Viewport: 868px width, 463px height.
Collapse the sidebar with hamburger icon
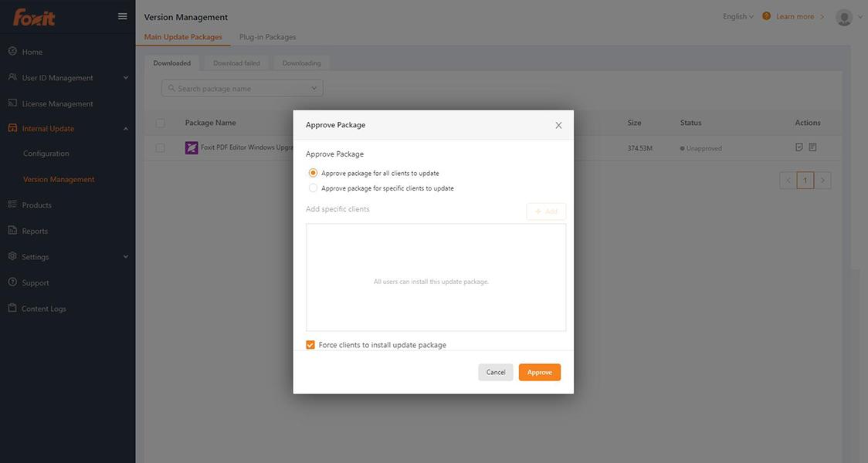click(123, 16)
